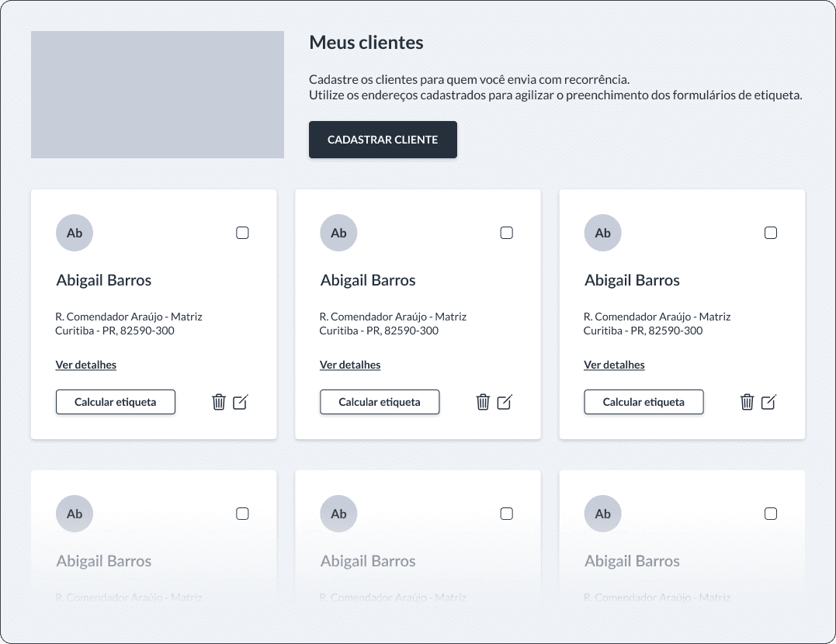Viewport: 836px width, 644px height.
Task: Edit client in first top-row card
Action: [x=241, y=402]
